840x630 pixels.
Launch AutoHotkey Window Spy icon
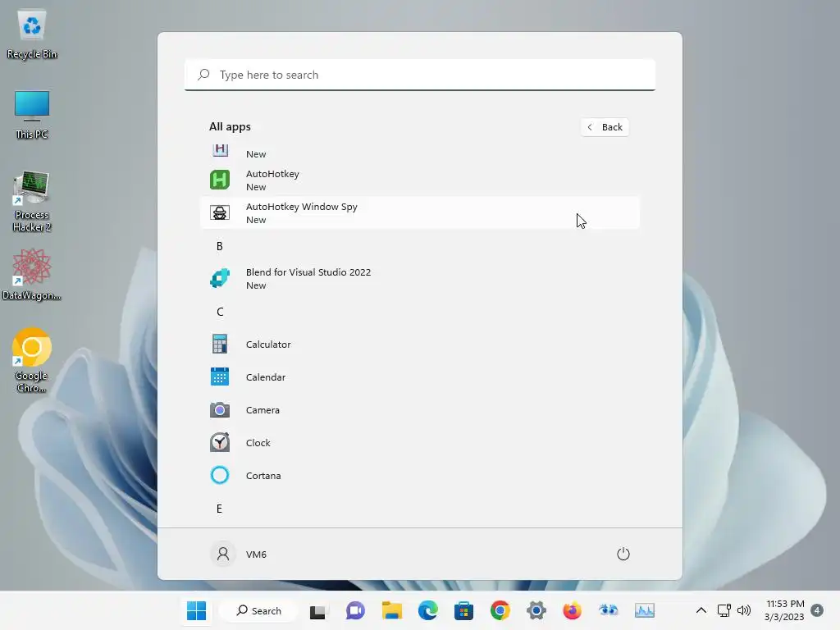click(220, 212)
